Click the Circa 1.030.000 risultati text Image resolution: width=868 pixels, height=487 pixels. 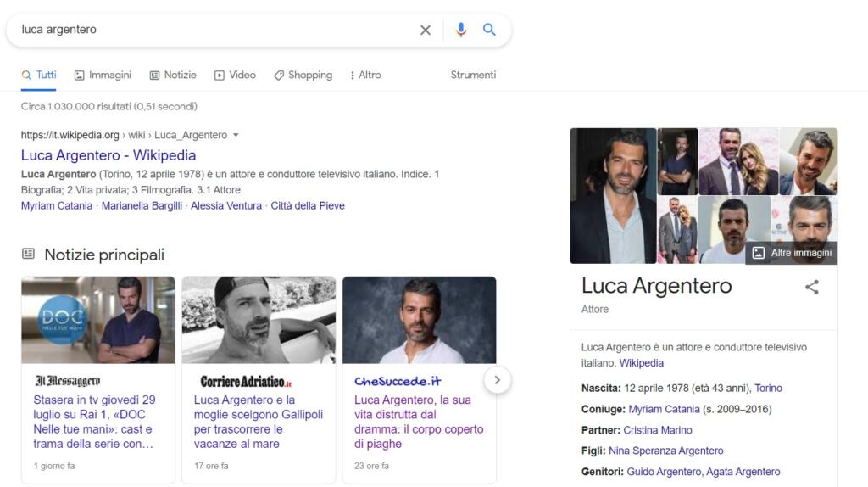click(x=109, y=106)
